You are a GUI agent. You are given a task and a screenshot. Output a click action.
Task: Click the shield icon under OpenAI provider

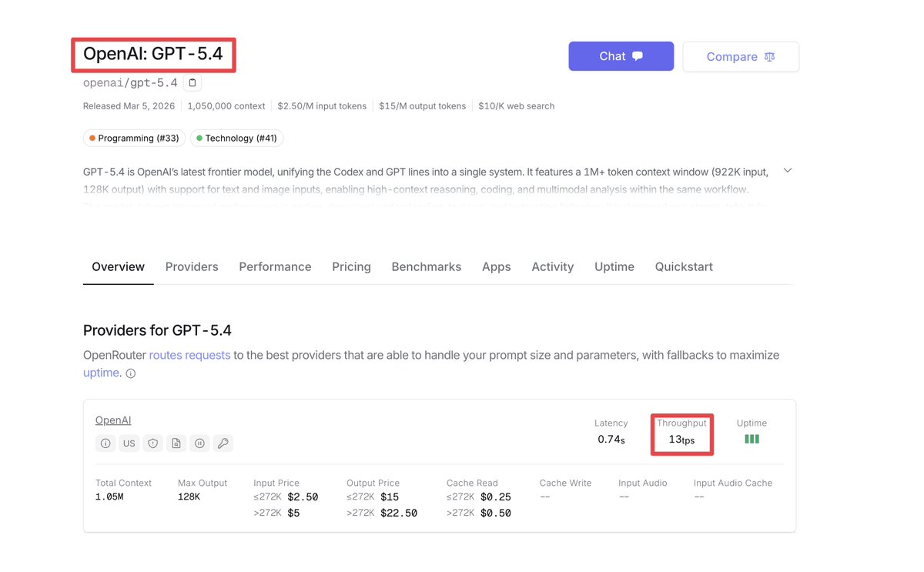[x=152, y=443]
